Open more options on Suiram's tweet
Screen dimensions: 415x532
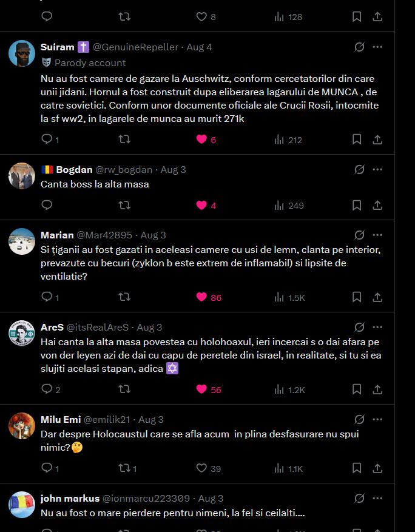tap(377, 47)
